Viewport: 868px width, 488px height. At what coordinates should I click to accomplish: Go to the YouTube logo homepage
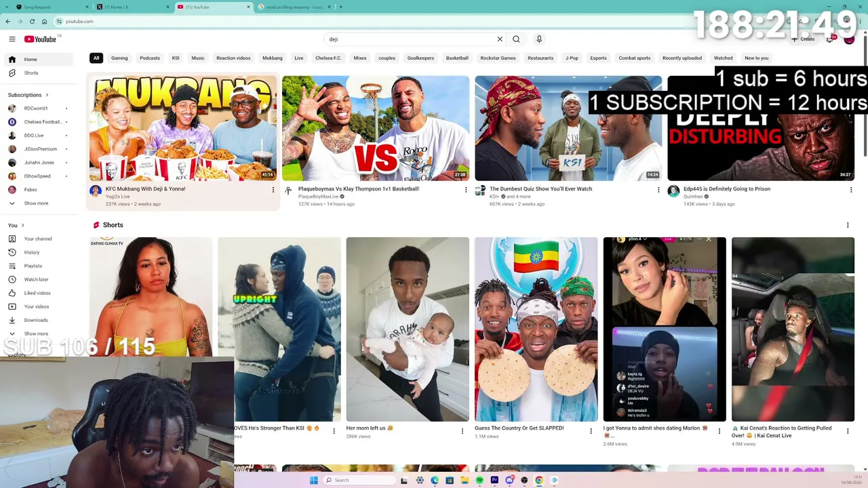point(41,39)
